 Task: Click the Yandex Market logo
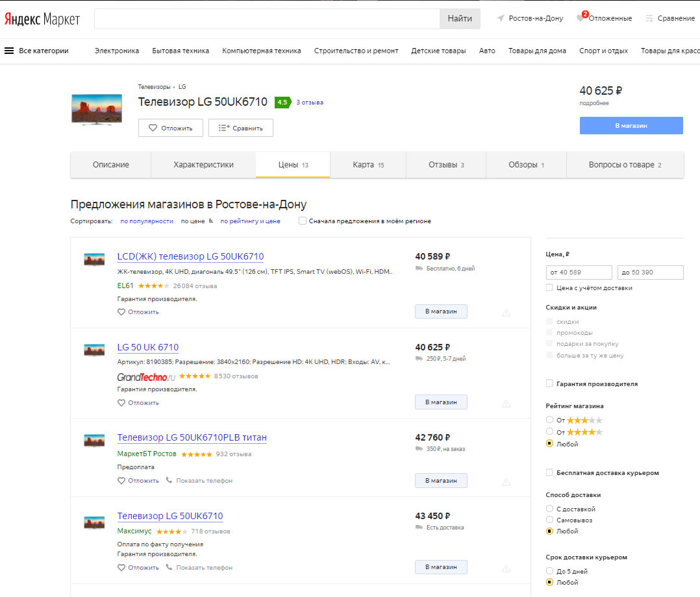click(42, 19)
